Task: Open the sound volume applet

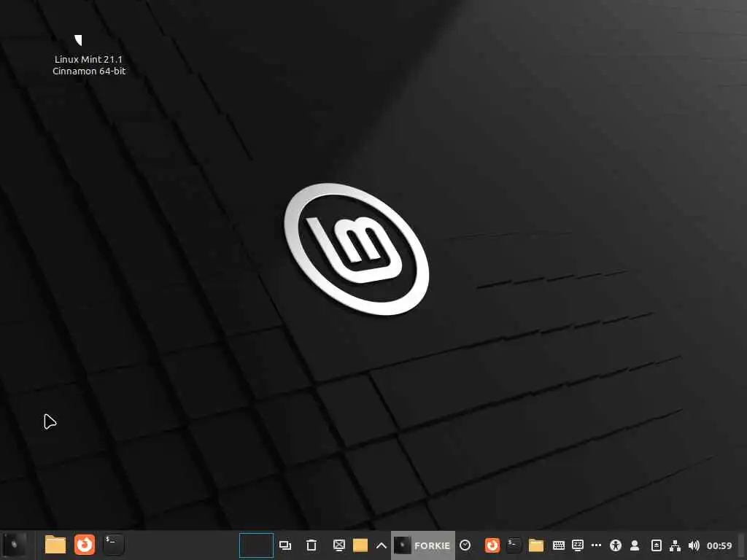Action: [x=694, y=545]
